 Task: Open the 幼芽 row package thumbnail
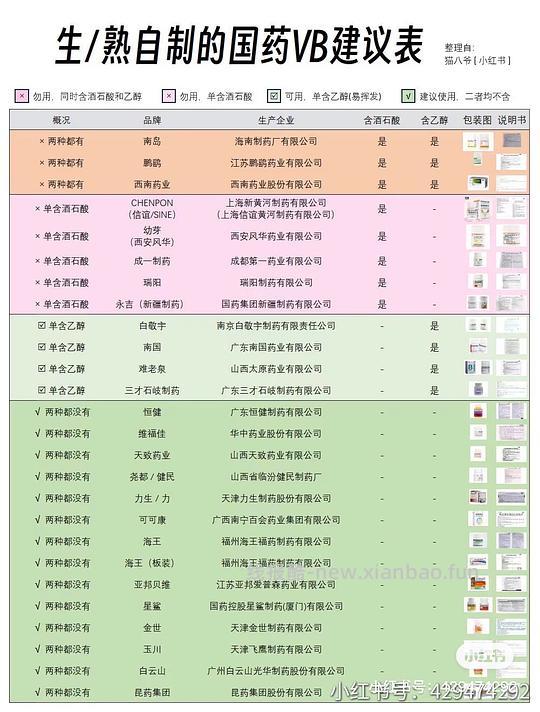(x=478, y=237)
